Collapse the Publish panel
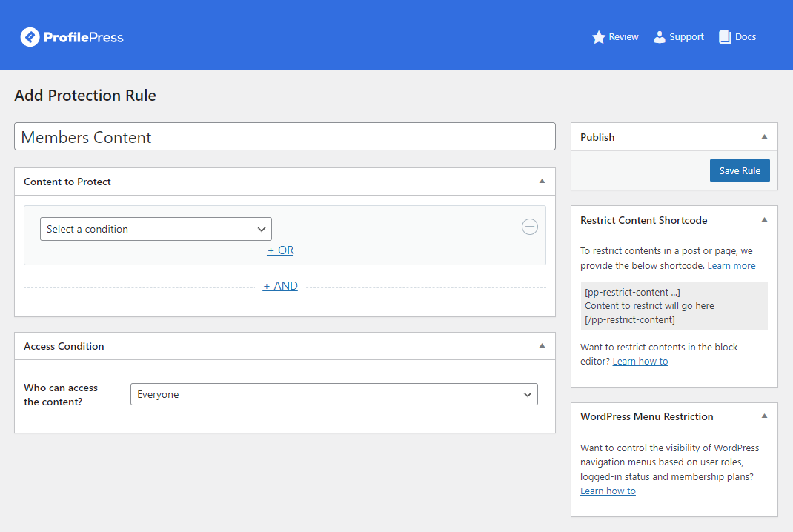The width and height of the screenshot is (793, 532). point(764,137)
